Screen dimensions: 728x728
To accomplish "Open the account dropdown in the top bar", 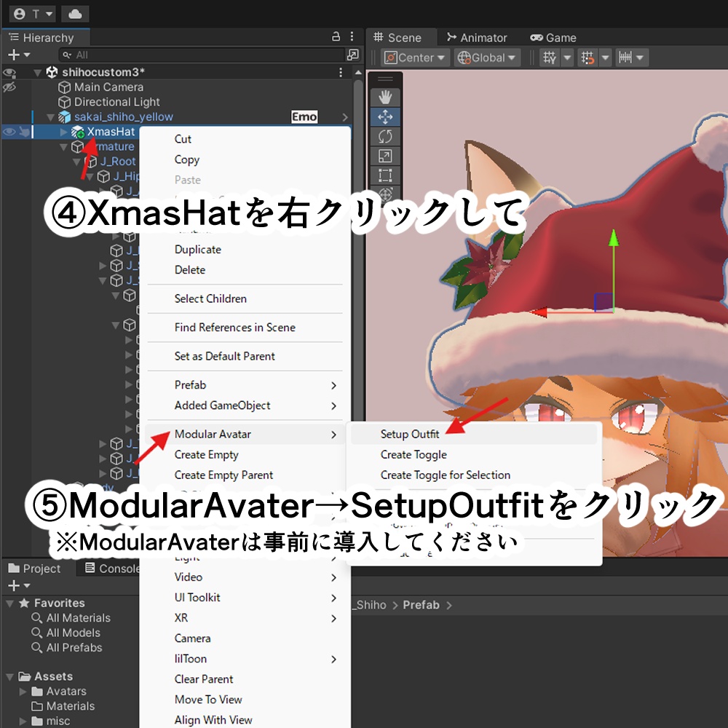I will [32, 14].
